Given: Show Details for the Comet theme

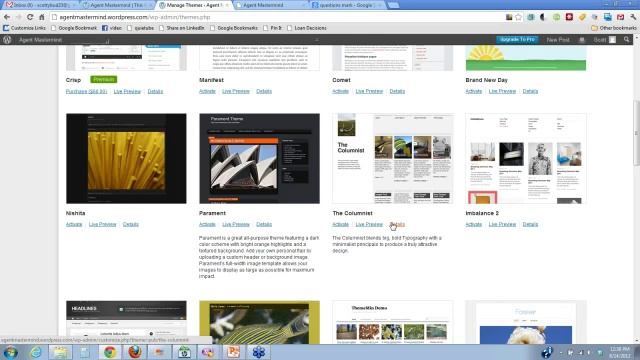Looking at the screenshot, I should (397, 91).
